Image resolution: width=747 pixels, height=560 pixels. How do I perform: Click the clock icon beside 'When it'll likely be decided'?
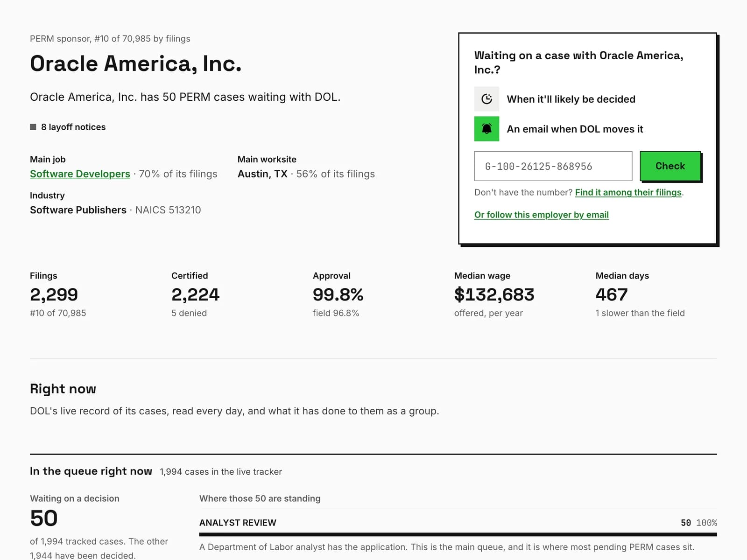[486, 99]
